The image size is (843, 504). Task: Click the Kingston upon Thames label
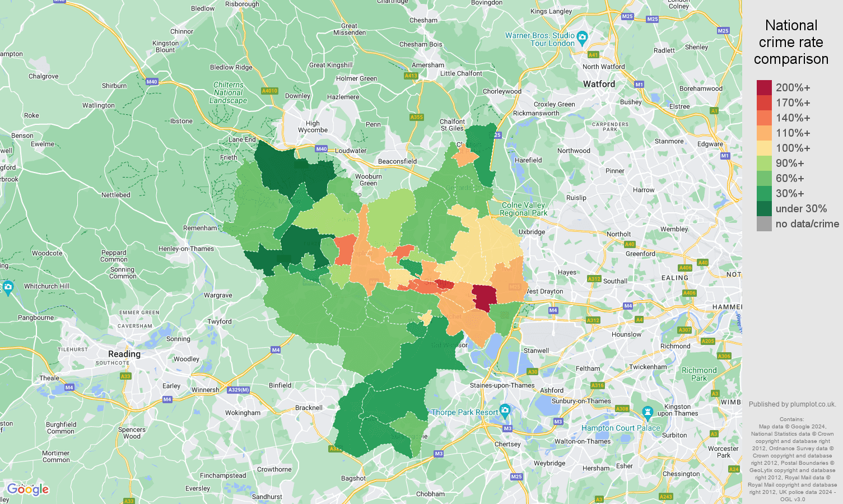[678, 410]
